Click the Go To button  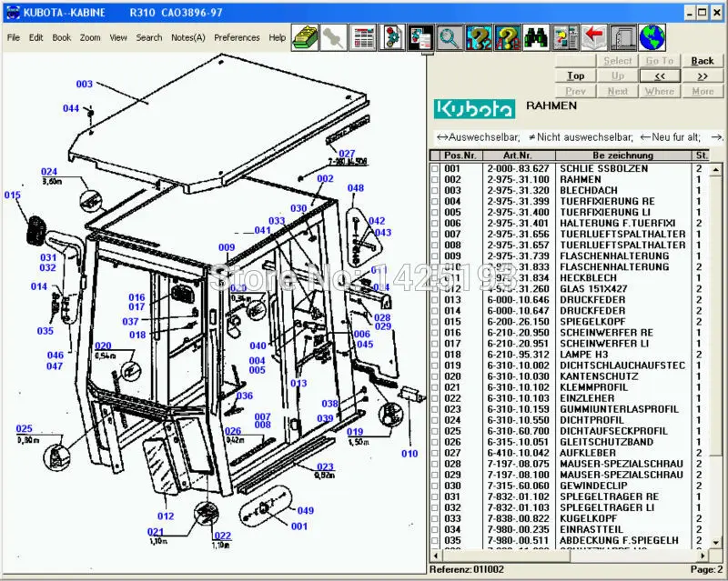(x=660, y=61)
